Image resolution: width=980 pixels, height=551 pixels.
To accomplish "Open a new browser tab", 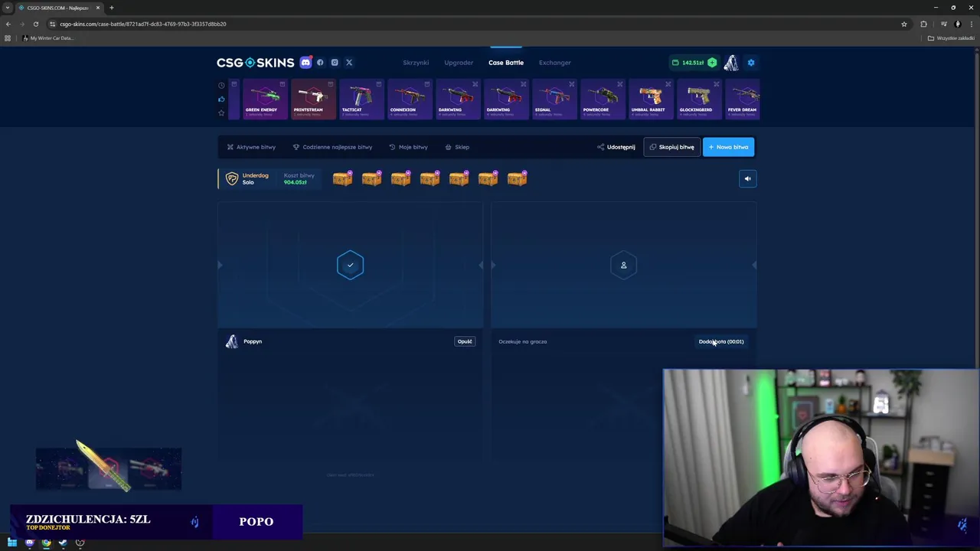I will pyautogui.click(x=111, y=8).
